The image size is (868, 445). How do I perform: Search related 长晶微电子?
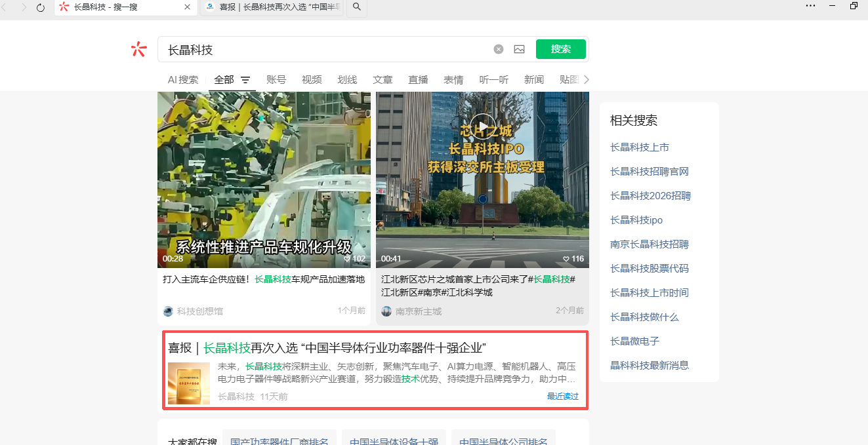(634, 341)
